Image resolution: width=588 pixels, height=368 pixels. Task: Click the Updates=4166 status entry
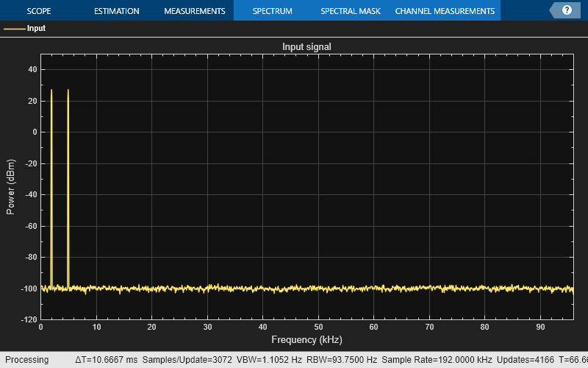526,359
